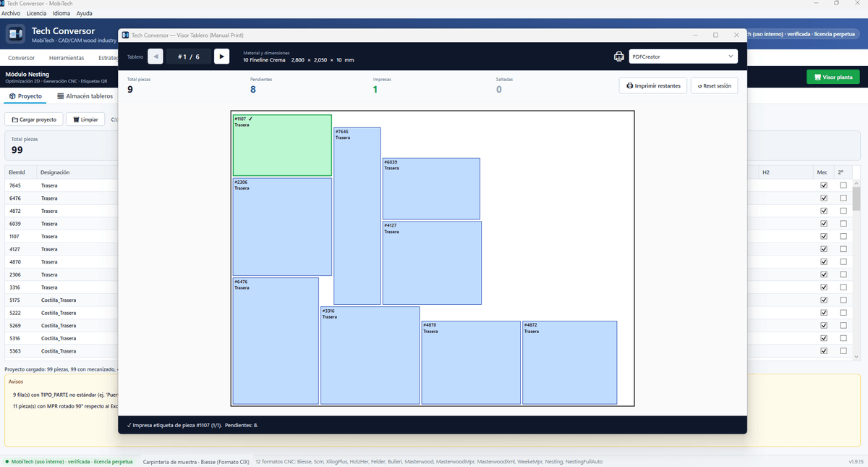868x467 pixels.
Task: Click the Tech Conversor logo in the main header
Action: coord(16,35)
